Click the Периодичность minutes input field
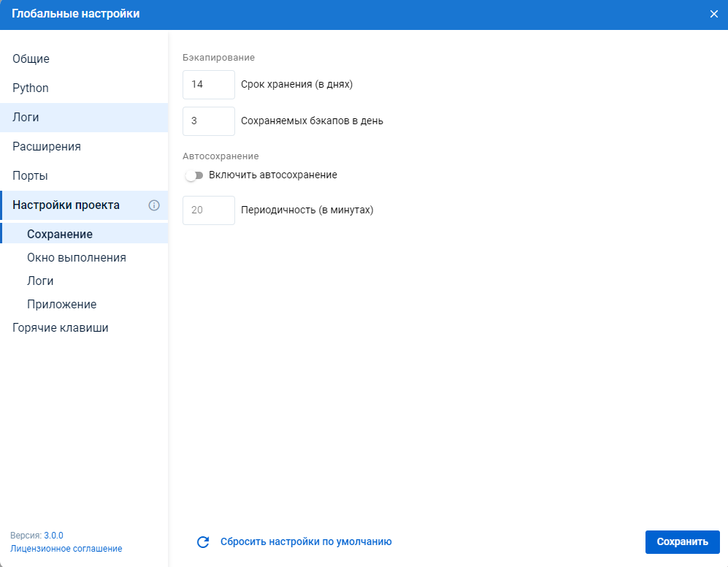Image resolution: width=728 pixels, height=567 pixels. click(208, 210)
